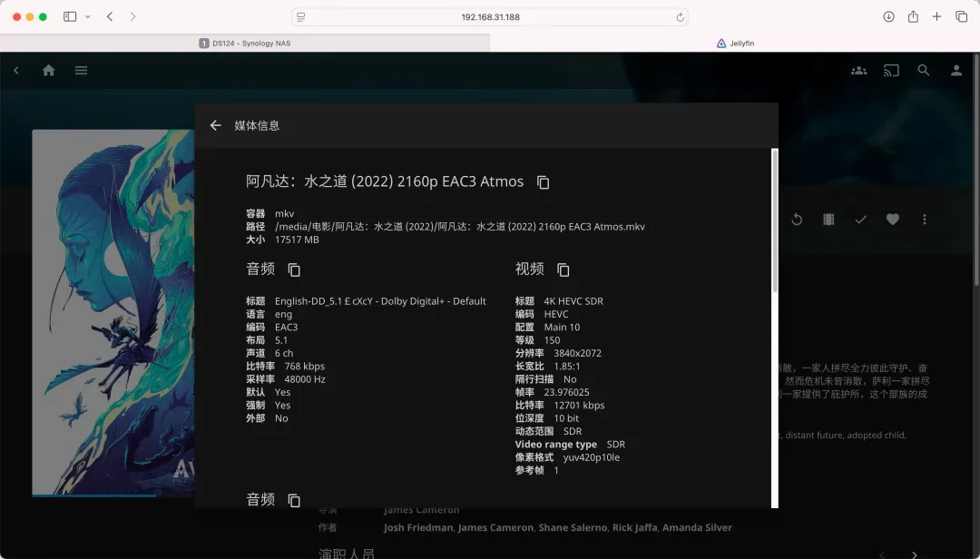This screenshot has width=980, height=559.
Task: Go back using Jellyfin's header back arrow
Action: pos(16,70)
